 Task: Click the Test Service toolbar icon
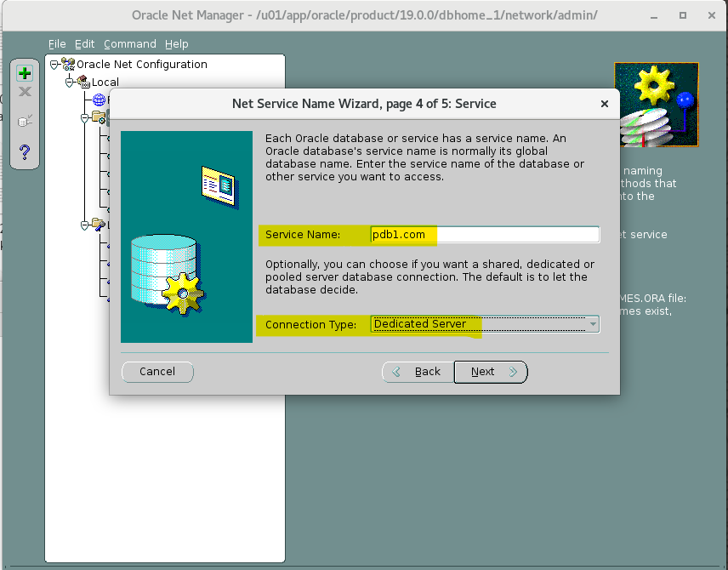pyautogui.click(x=25, y=121)
